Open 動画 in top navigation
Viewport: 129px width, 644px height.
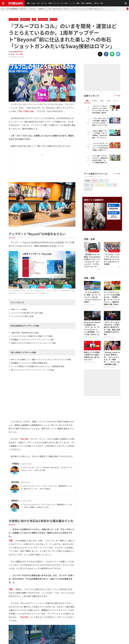click(x=78, y=3)
